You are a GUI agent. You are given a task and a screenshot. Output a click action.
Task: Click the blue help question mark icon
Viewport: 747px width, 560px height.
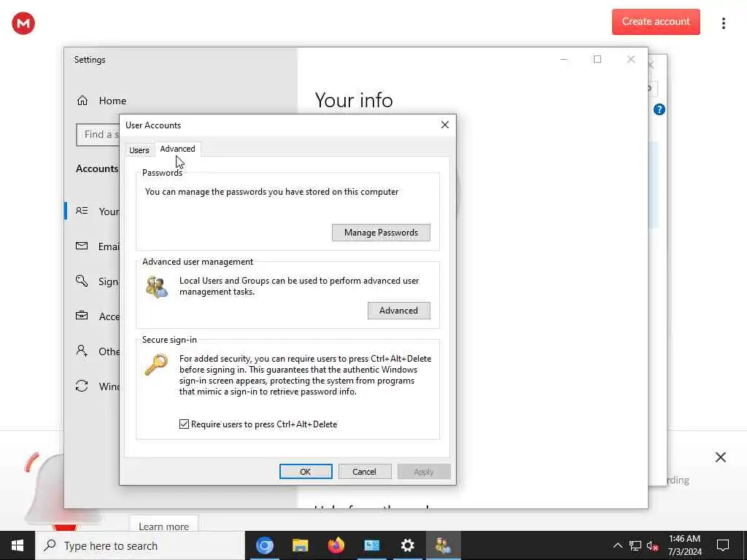coord(659,109)
